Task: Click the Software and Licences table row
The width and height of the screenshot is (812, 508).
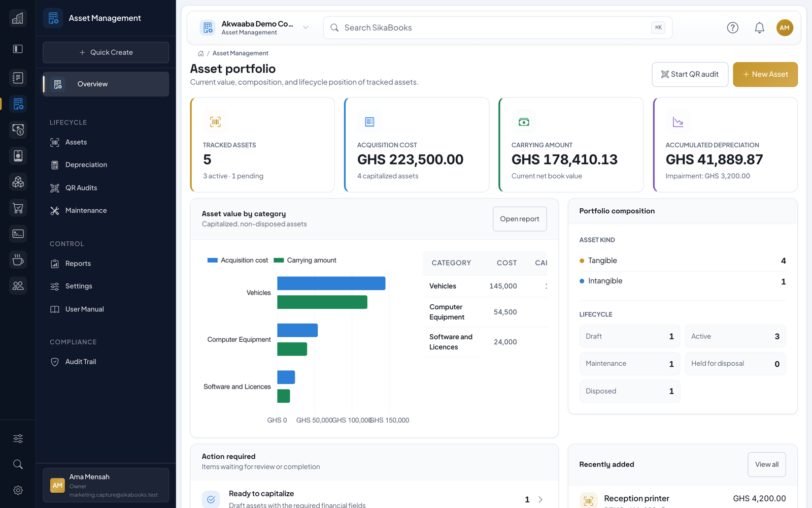Action: click(485, 342)
